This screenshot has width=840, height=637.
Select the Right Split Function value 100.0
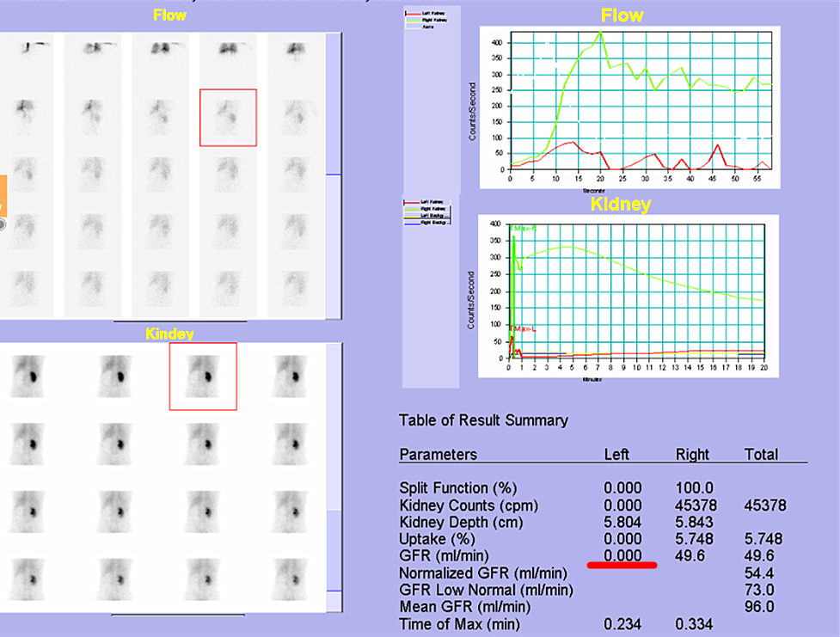pyautogui.click(x=693, y=487)
